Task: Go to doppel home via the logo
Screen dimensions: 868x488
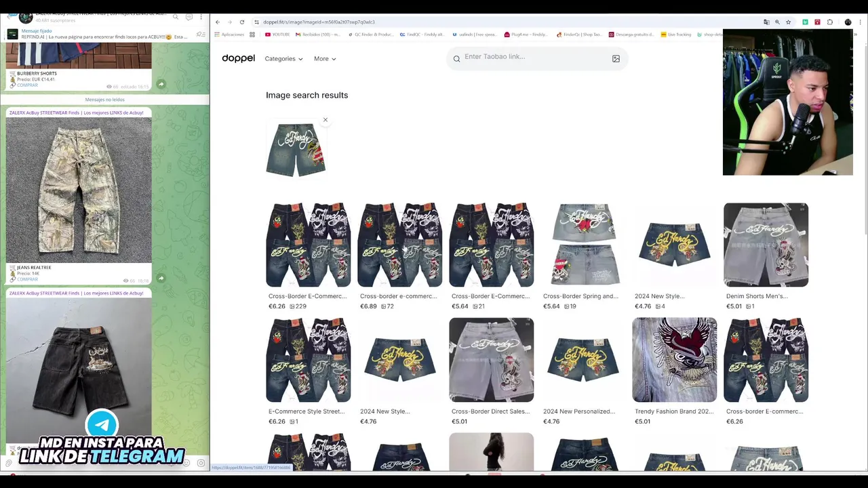Action: coord(238,58)
